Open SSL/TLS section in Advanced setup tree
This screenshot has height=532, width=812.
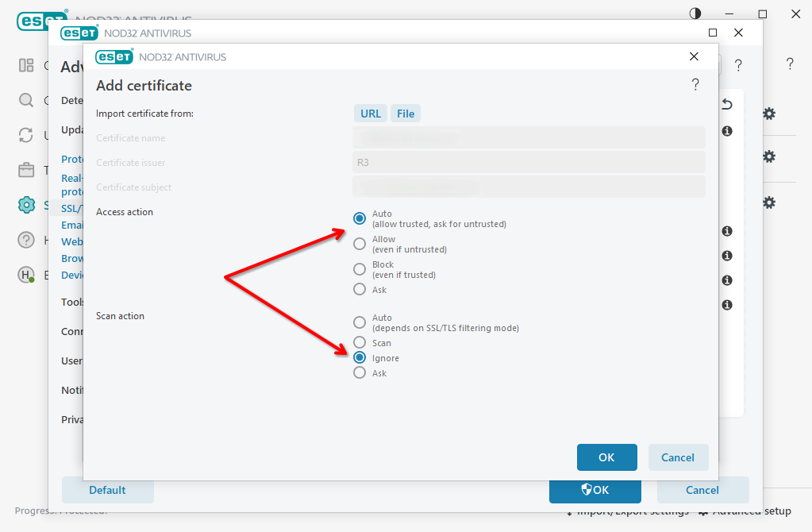[71, 209]
